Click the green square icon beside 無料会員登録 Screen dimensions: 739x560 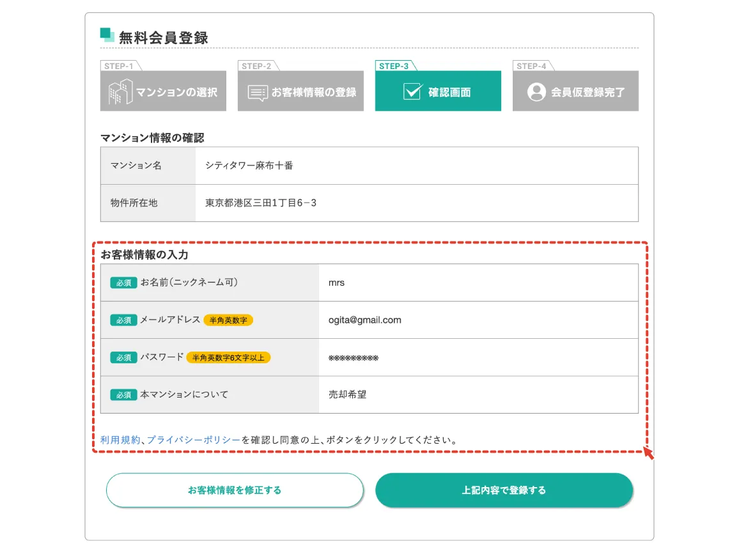tap(107, 35)
